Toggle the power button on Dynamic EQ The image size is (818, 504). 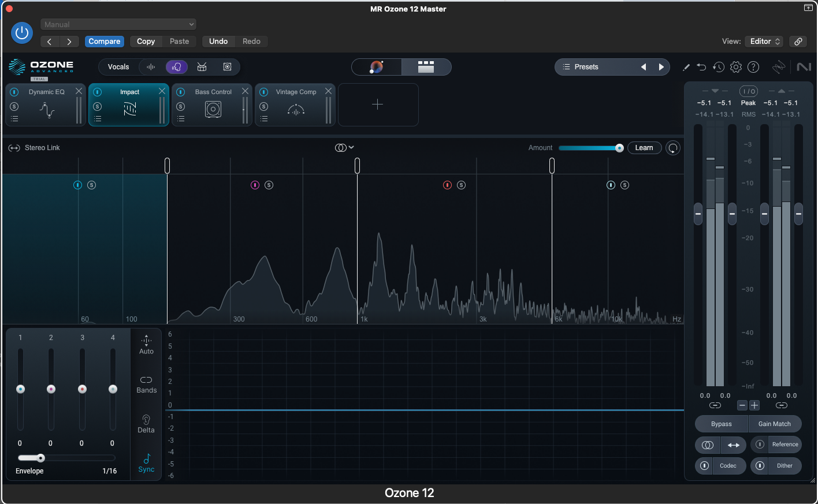click(x=13, y=92)
